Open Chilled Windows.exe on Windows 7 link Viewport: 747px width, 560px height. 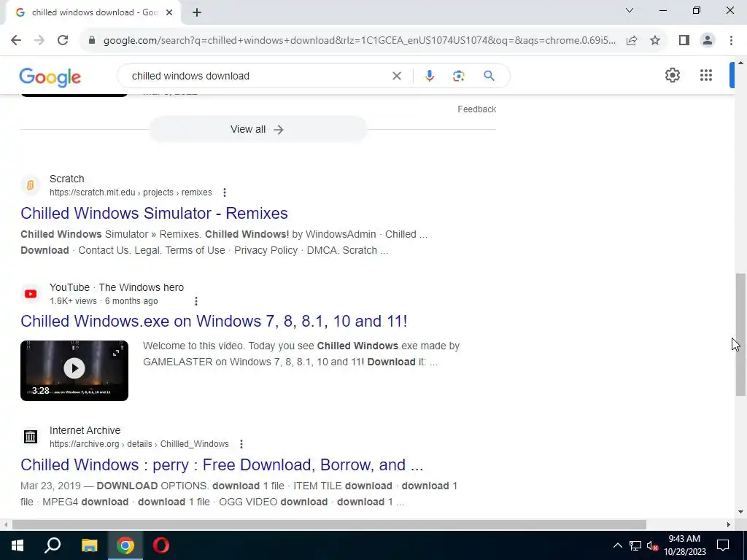coord(214,321)
